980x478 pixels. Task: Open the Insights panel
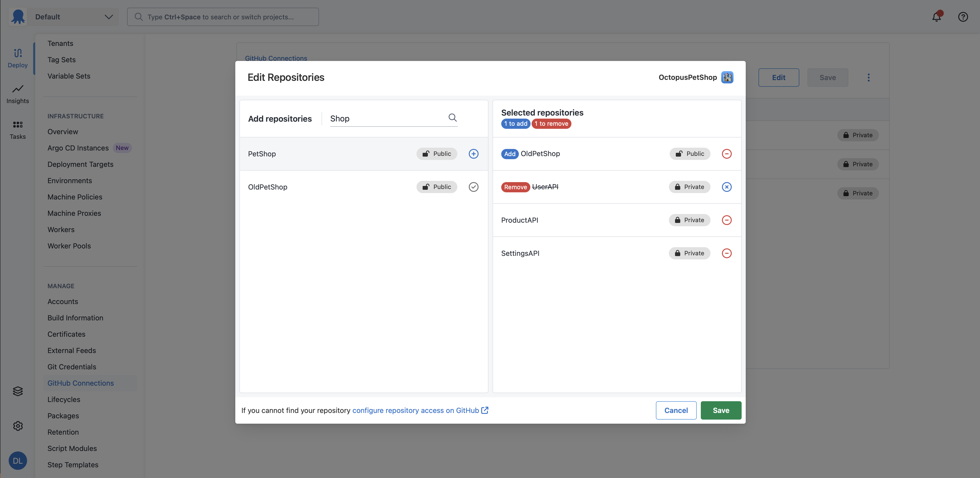18,94
